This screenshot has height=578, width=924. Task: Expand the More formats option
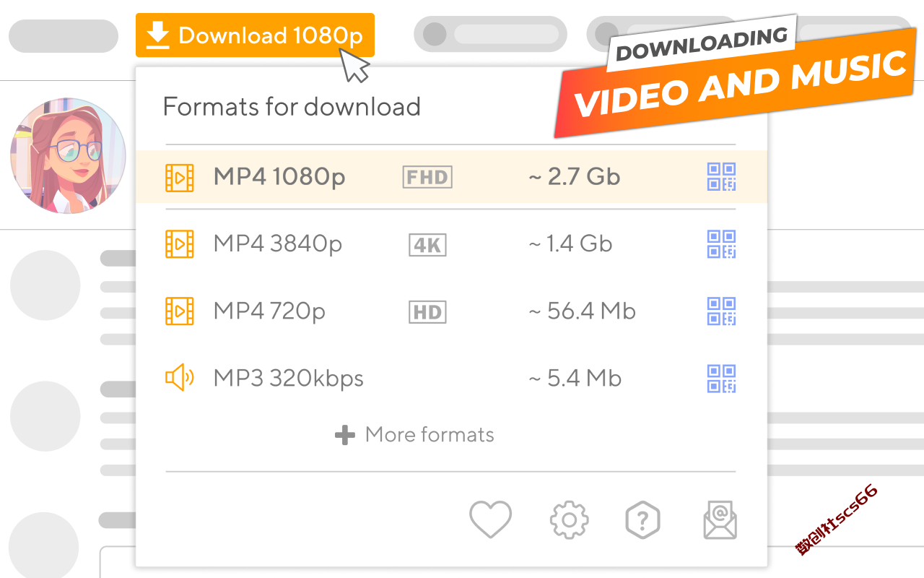click(x=415, y=435)
